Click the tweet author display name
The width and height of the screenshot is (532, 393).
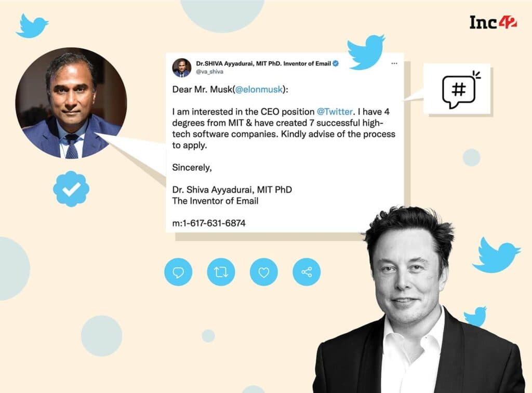click(263, 63)
